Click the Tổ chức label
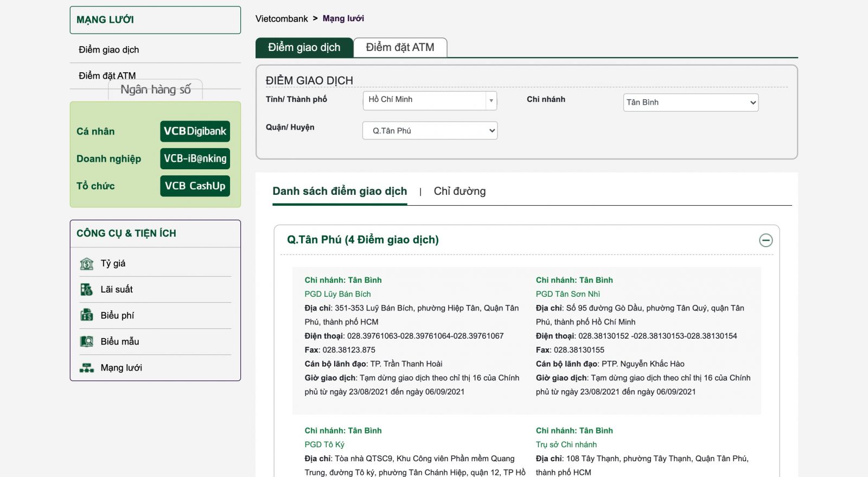868x477 pixels. click(95, 186)
